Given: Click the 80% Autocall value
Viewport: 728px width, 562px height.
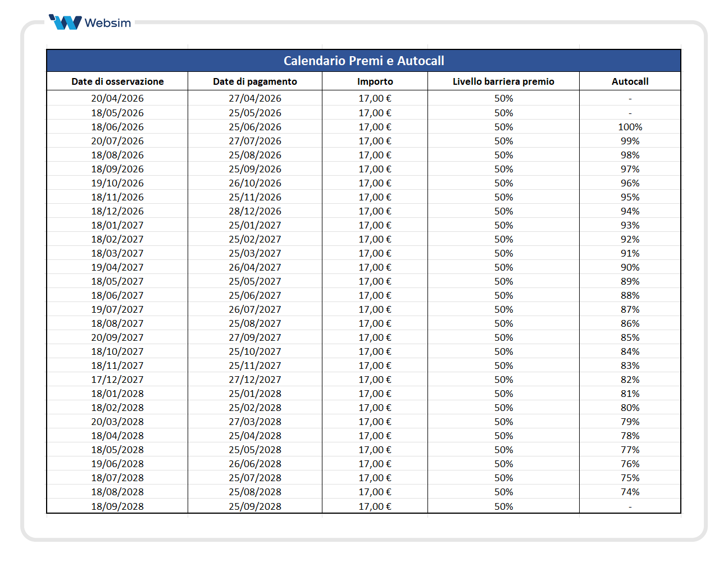Looking at the screenshot, I should (x=630, y=408).
